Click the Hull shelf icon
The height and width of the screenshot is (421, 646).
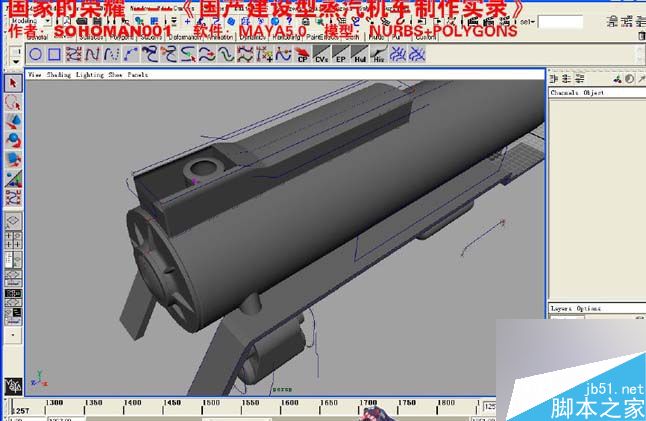[360, 54]
